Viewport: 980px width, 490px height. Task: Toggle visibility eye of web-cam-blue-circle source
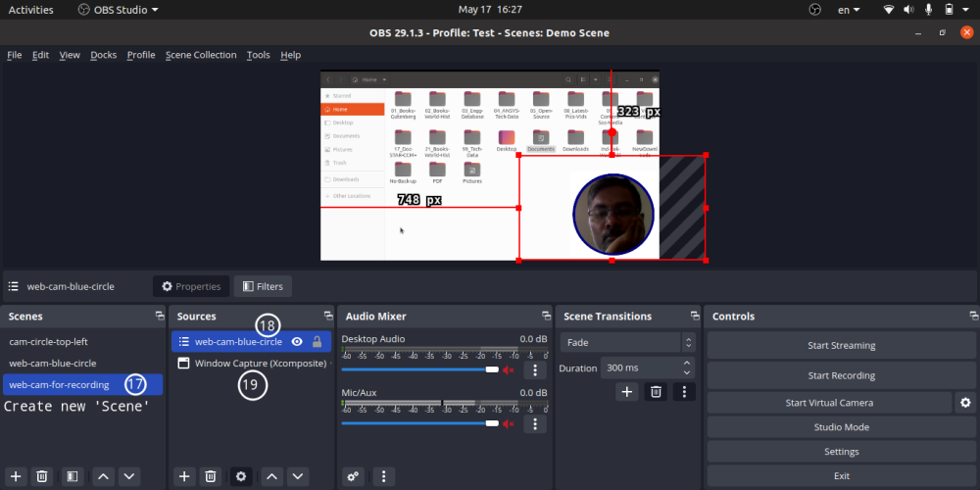point(298,342)
